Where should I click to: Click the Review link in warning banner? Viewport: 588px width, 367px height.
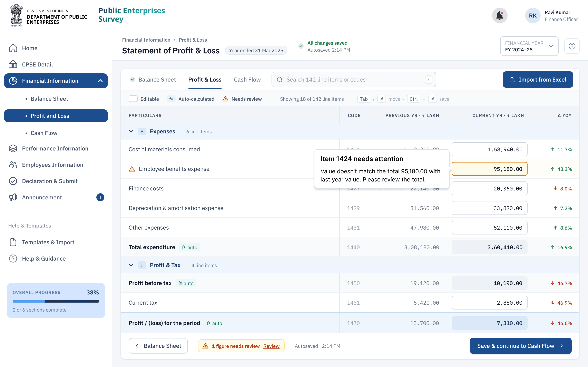pyautogui.click(x=271, y=346)
